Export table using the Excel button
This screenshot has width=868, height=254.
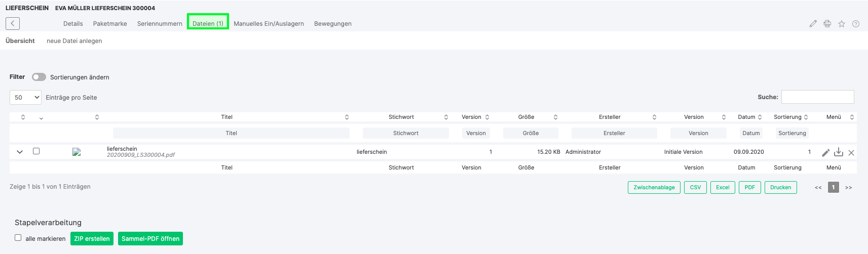[723, 187]
